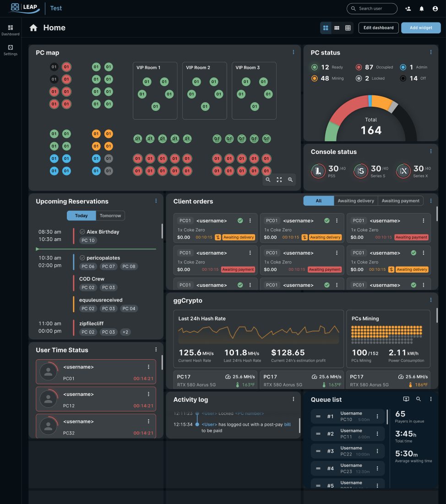The width and height of the screenshot is (446, 504).
Task: Grab the drag handle of queue #1
Action: (x=318, y=416)
